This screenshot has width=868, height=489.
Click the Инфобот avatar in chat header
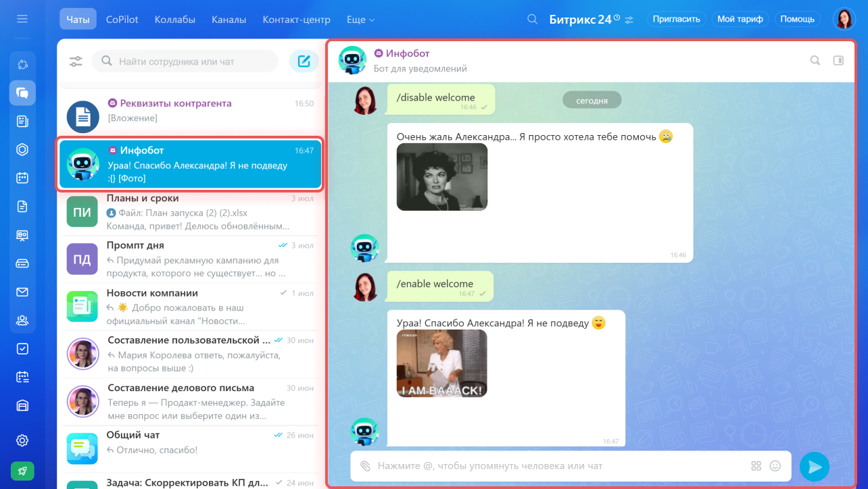click(x=352, y=60)
